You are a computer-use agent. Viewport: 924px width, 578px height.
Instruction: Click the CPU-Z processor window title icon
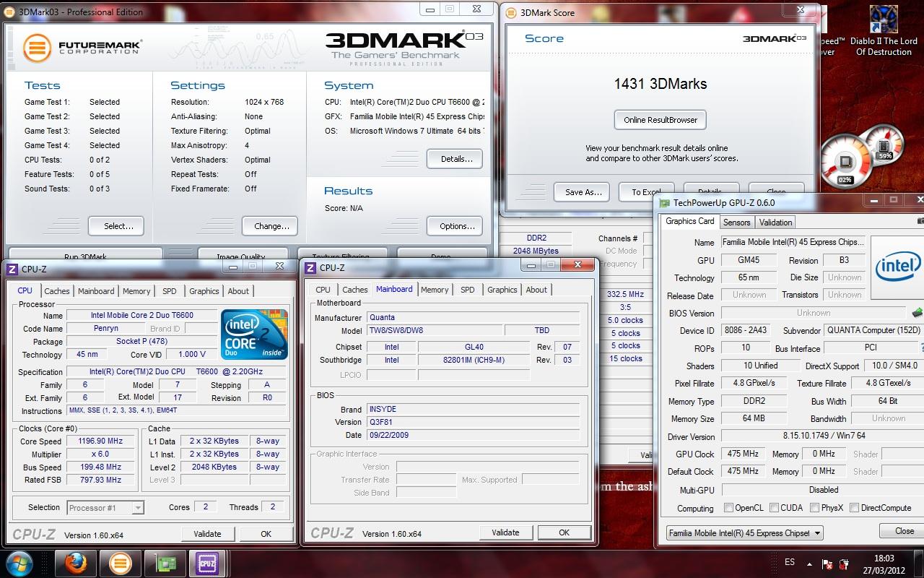[x=12, y=269]
